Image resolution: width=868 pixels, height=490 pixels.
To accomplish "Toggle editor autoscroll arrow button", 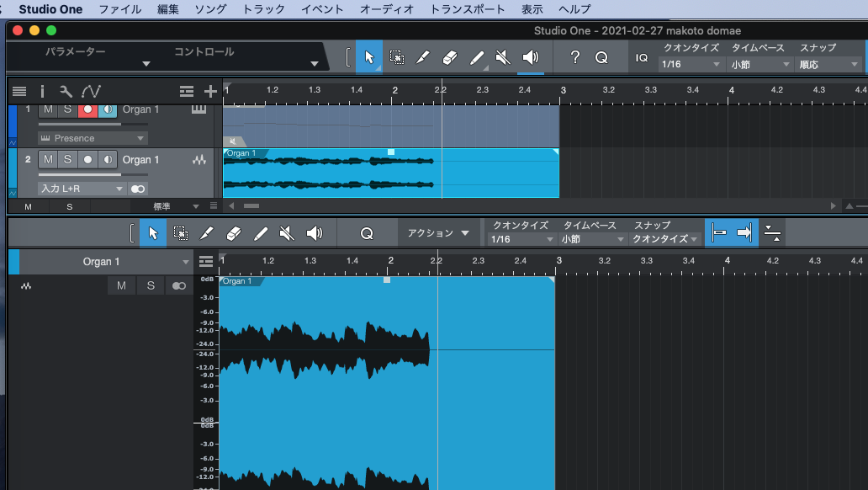I will [x=744, y=233].
